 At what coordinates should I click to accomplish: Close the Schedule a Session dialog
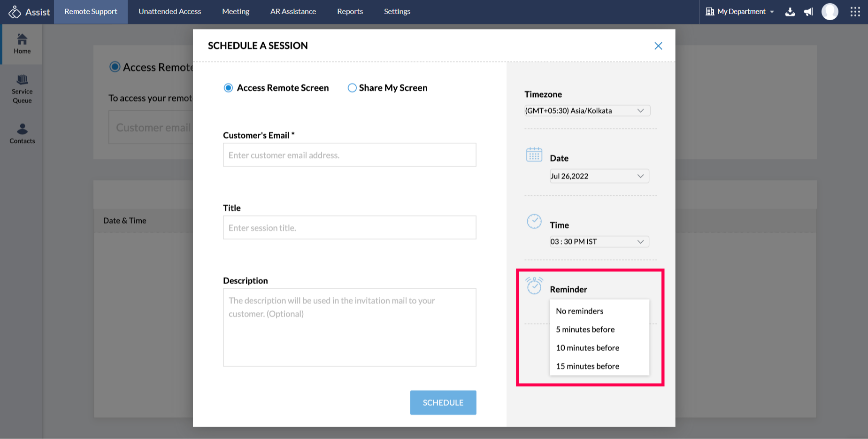click(x=658, y=46)
